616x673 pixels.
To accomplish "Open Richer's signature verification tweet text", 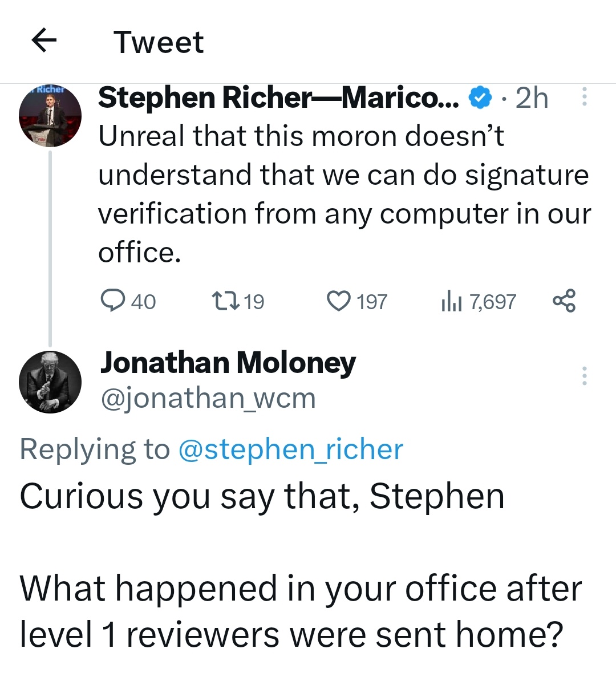I will coord(345,193).
